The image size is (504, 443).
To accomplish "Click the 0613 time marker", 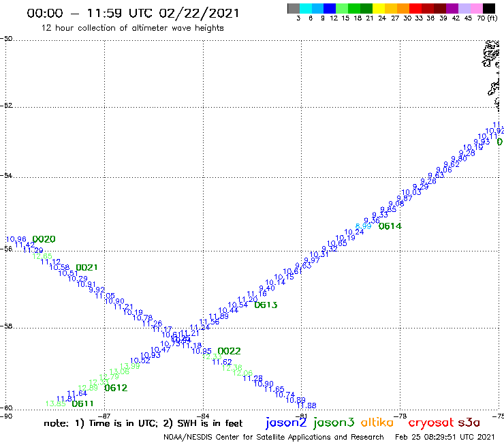I will coord(266,305).
